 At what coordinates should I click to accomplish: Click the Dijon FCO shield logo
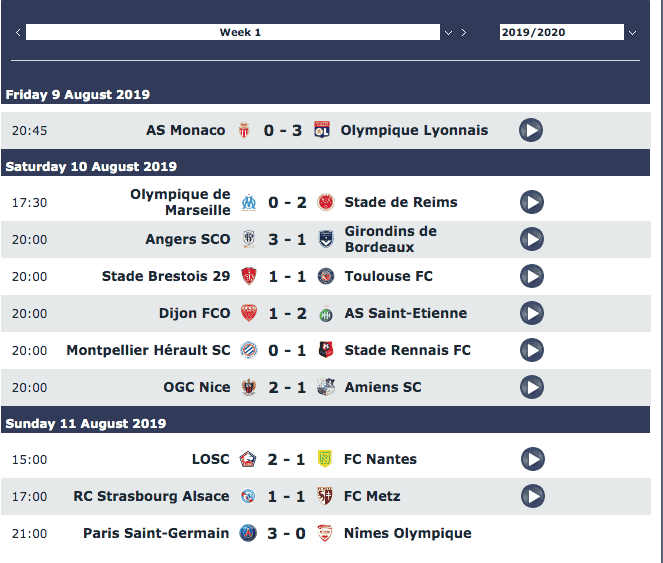tap(249, 313)
